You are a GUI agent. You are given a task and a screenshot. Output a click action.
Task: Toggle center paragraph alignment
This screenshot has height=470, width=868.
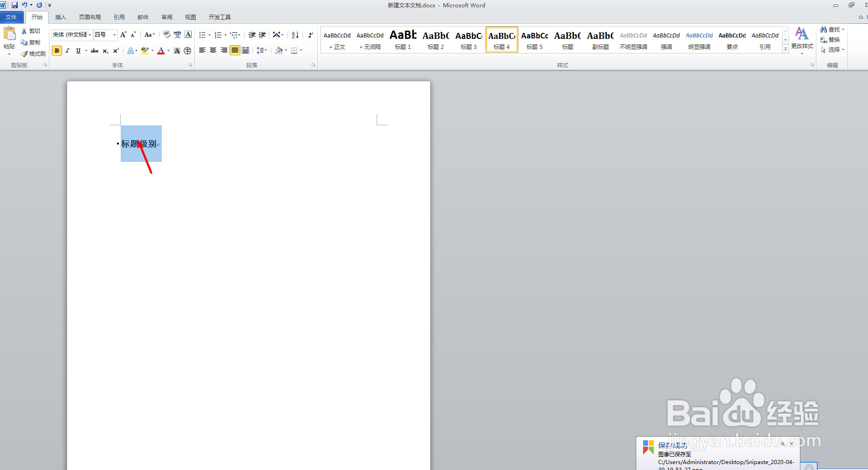coord(213,50)
